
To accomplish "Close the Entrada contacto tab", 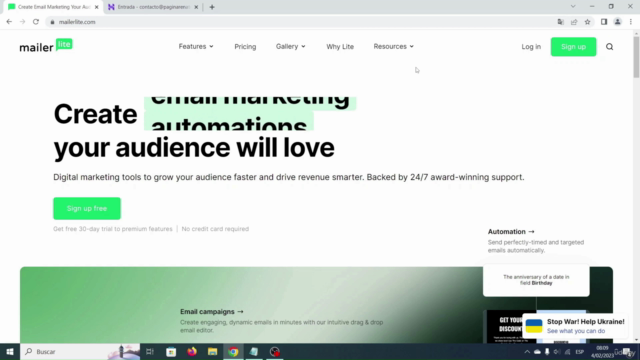I will pyautogui.click(x=196, y=7).
